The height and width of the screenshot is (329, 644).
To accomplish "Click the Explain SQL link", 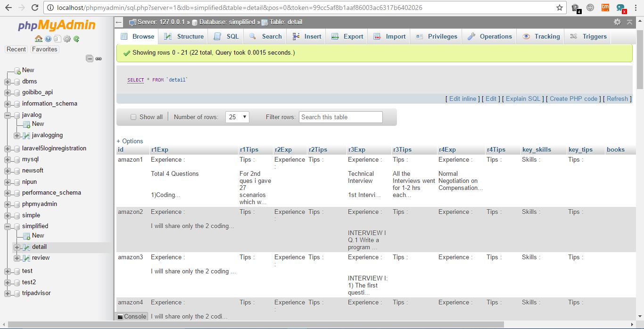I will coord(523,99).
